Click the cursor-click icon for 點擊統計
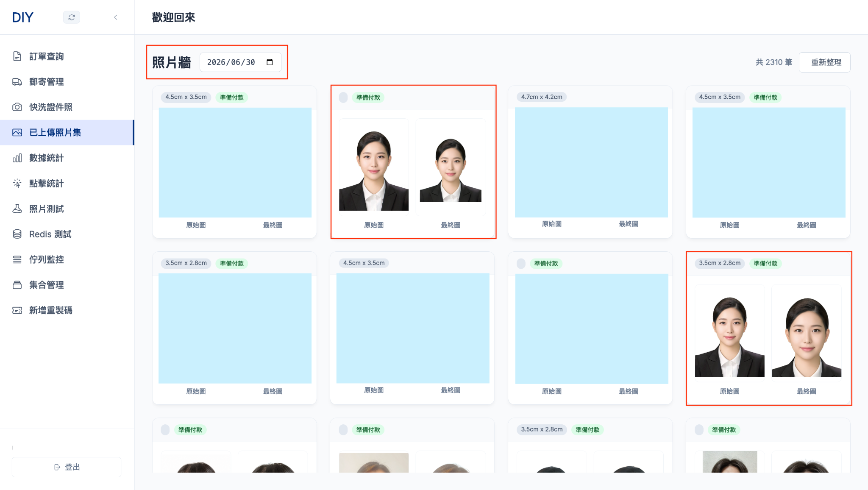The width and height of the screenshot is (868, 490). pos(17,184)
